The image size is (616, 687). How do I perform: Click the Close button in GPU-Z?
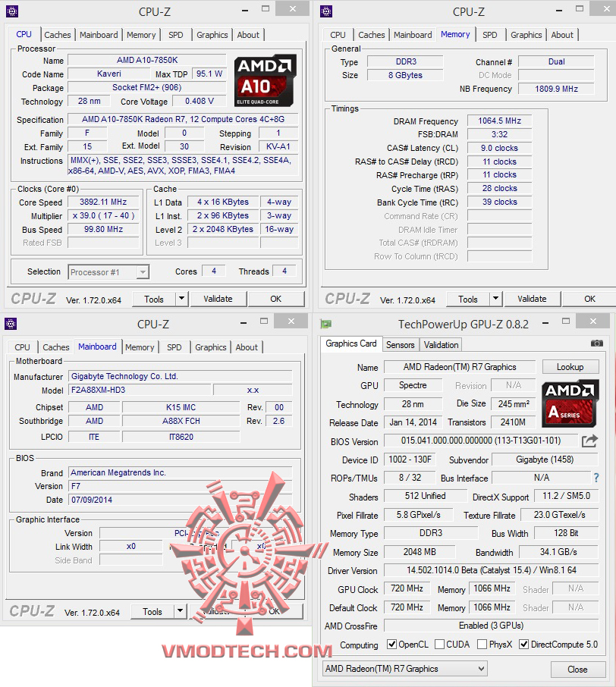577,669
